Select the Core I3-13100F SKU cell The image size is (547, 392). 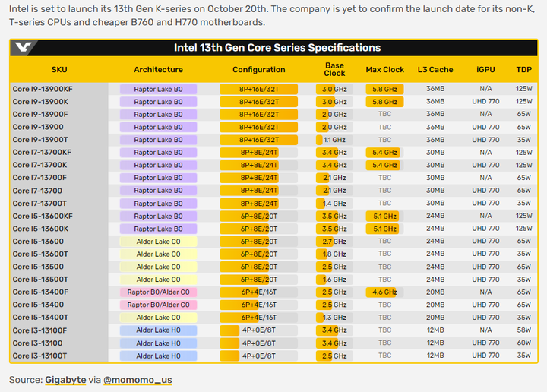tap(59, 330)
